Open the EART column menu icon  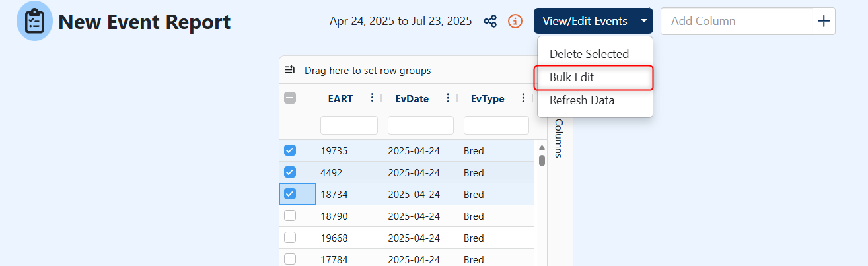(x=372, y=98)
